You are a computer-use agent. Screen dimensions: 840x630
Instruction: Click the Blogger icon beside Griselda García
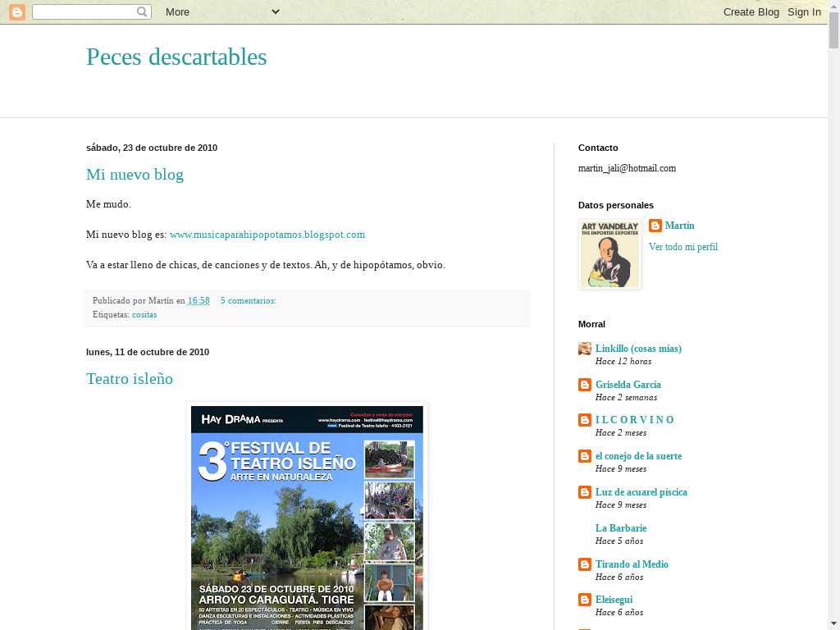pos(585,385)
